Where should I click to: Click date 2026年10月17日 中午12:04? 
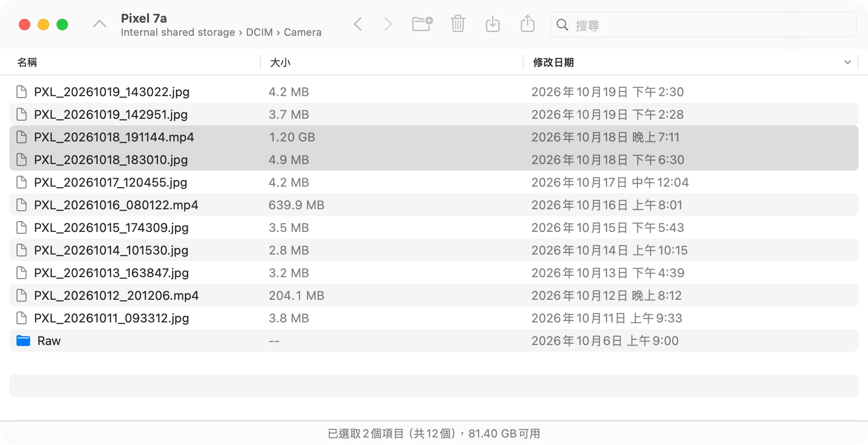tap(610, 182)
